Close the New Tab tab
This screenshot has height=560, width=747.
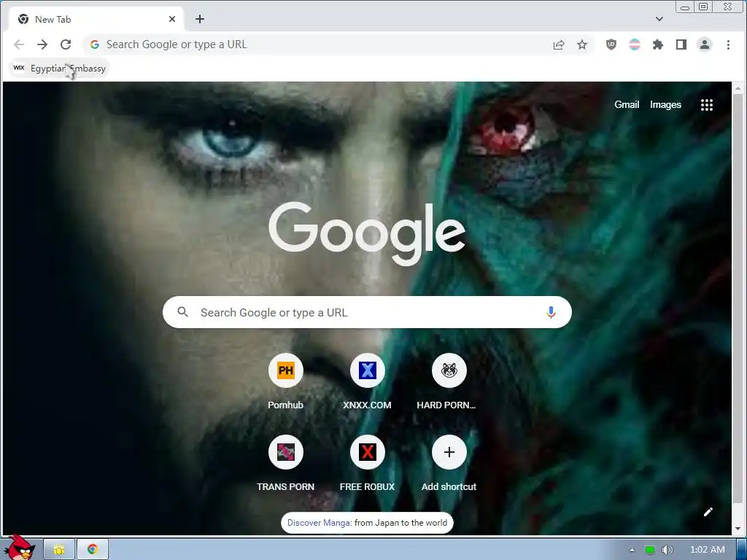pyautogui.click(x=172, y=19)
